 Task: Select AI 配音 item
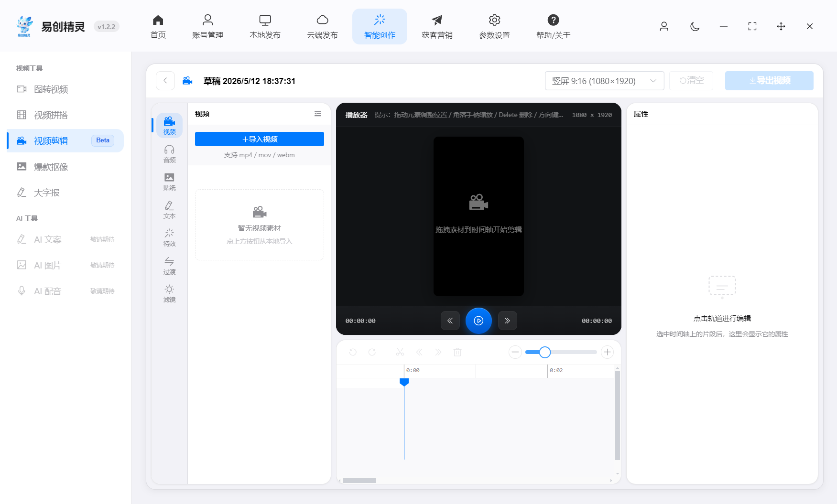coord(65,291)
